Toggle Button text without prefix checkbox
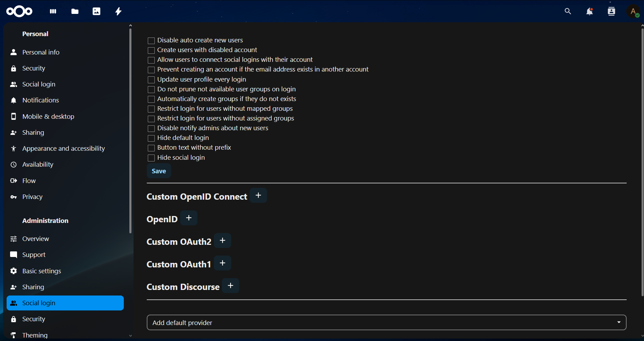Viewport: 644px width, 341px height. 151,148
